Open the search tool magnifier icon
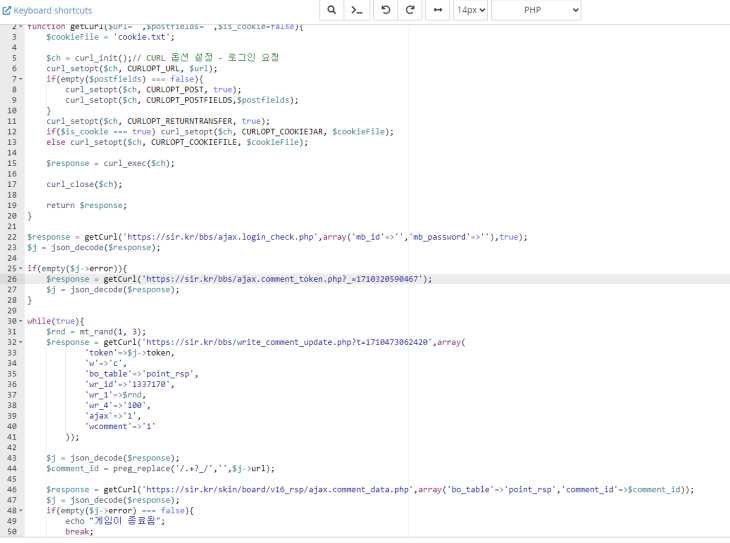 coord(333,10)
